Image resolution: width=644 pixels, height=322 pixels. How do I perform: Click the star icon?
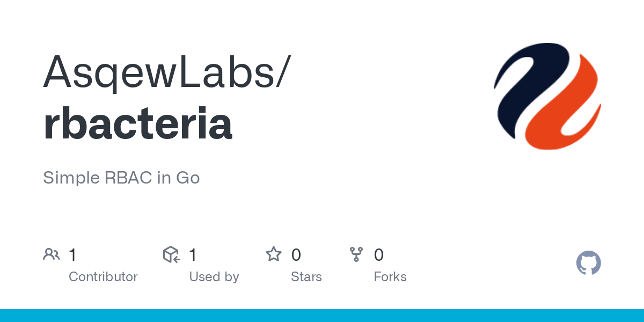(x=274, y=254)
